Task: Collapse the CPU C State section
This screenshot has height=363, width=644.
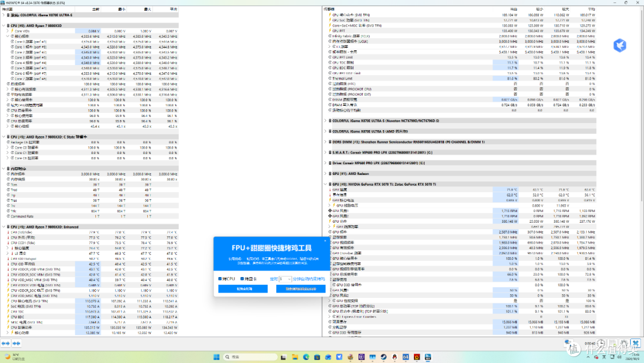Action: tap(4, 137)
